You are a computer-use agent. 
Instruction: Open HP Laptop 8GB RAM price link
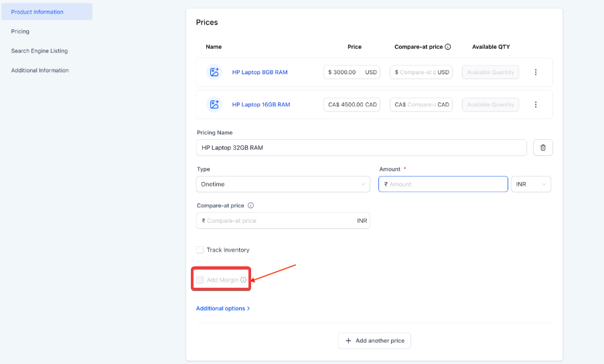(x=260, y=72)
